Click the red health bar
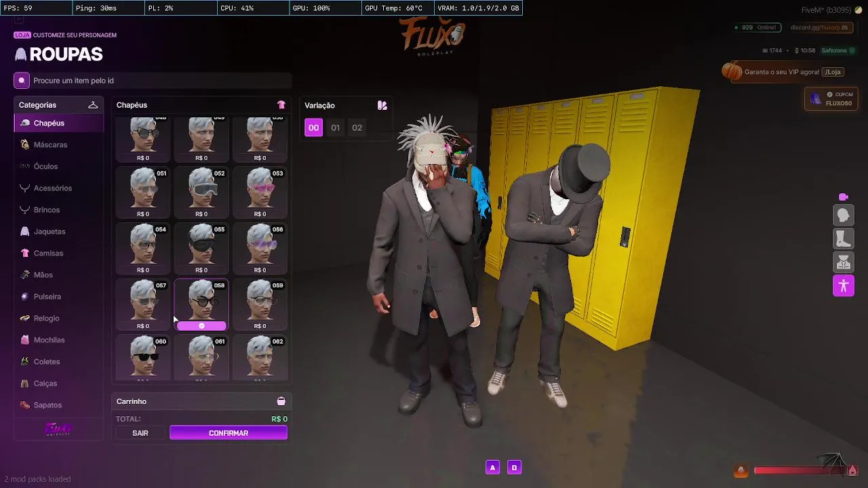The height and width of the screenshot is (488, 868). [799, 470]
